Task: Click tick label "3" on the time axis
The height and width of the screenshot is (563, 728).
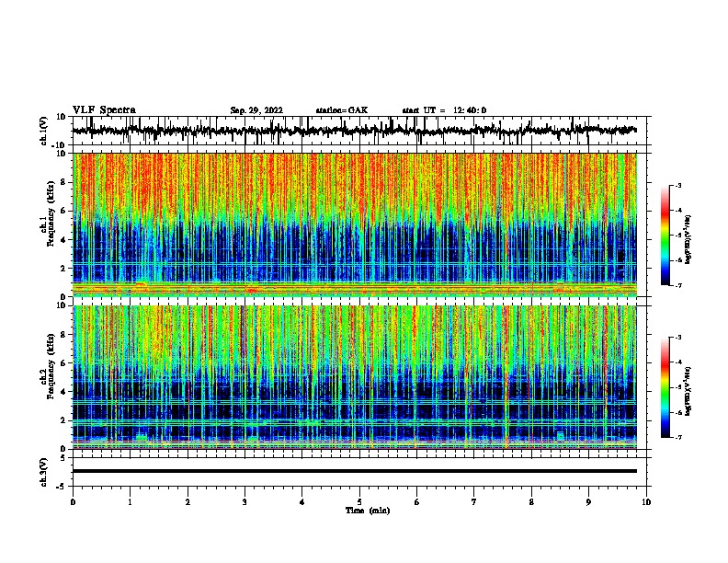Action: point(245,501)
